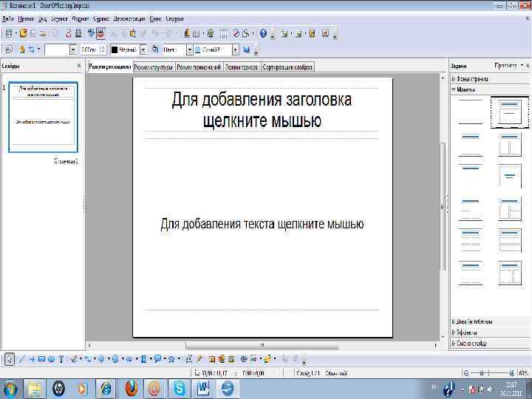
Task: Collapse the Макеты section
Action: [x=491, y=90]
